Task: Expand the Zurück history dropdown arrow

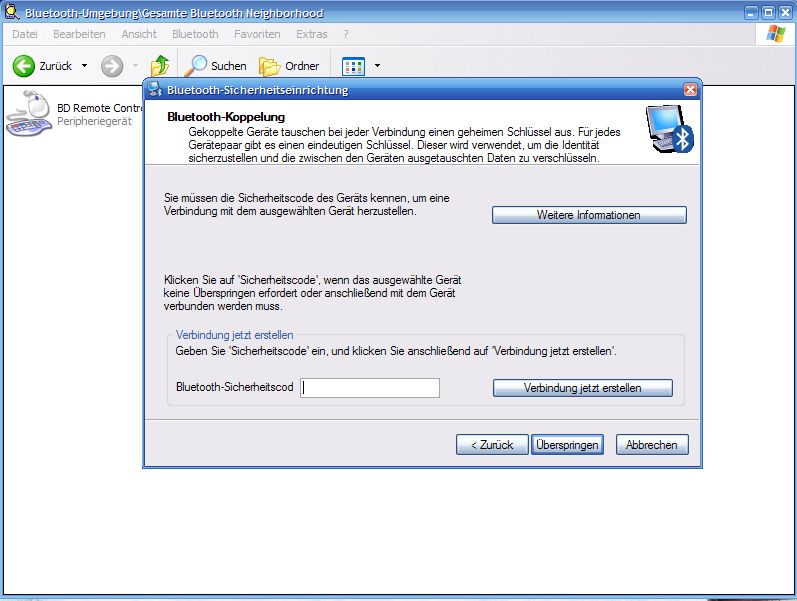Action: pyautogui.click(x=84, y=66)
